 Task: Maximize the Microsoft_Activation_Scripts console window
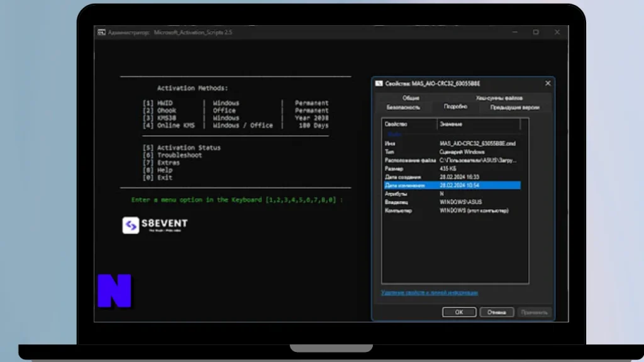[536, 32]
